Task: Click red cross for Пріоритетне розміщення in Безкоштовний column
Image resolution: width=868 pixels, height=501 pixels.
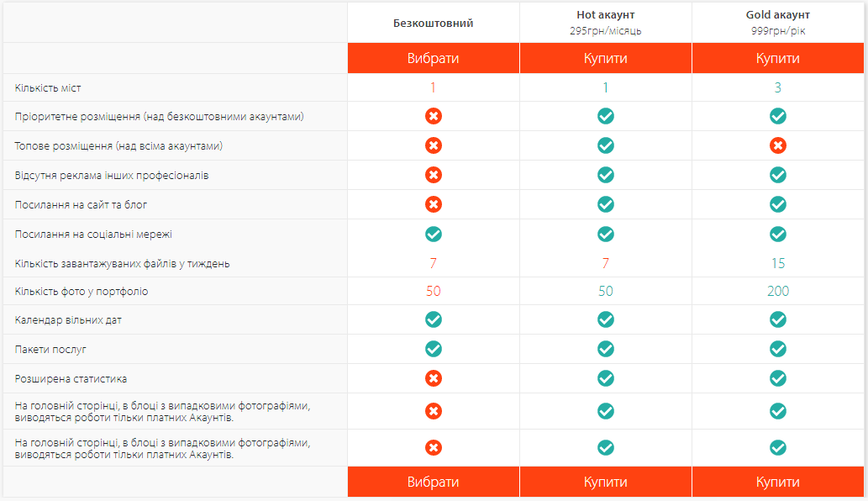Action: (434, 116)
